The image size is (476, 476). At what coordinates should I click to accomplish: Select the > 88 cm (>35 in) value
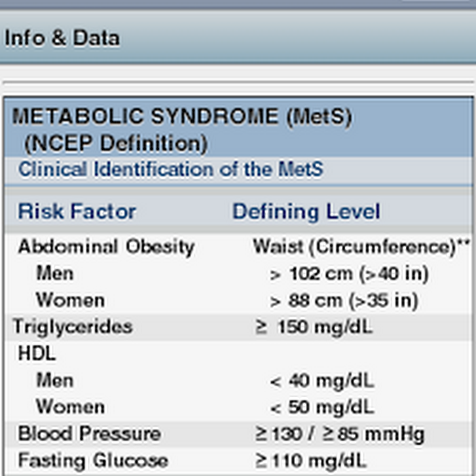click(344, 301)
